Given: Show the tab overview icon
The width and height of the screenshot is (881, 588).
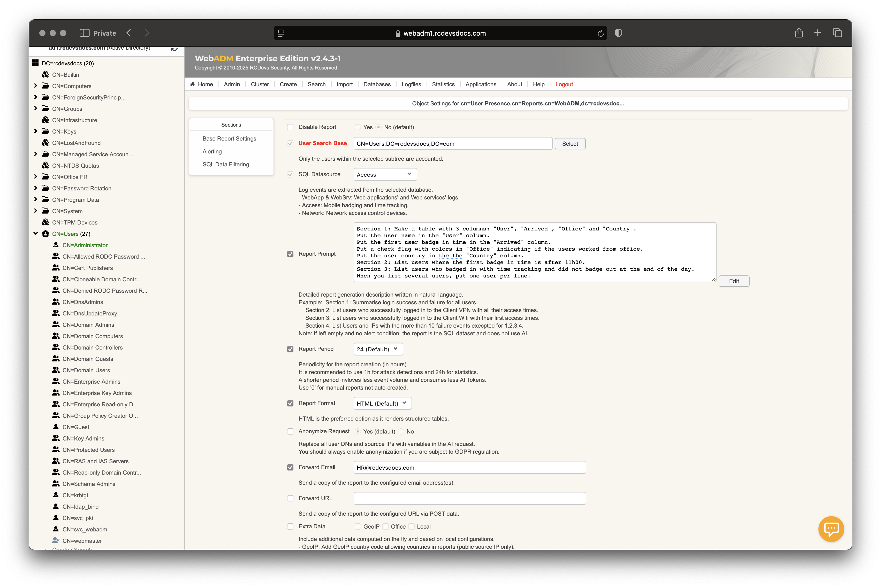Looking at the screenshot, I should (837, 33).
